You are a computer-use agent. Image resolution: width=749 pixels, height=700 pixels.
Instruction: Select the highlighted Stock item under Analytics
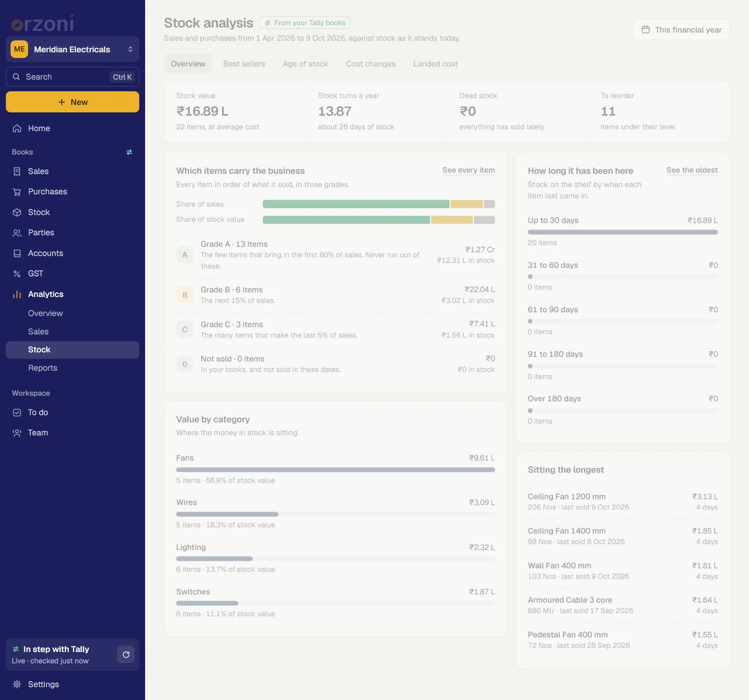point(73,350)
